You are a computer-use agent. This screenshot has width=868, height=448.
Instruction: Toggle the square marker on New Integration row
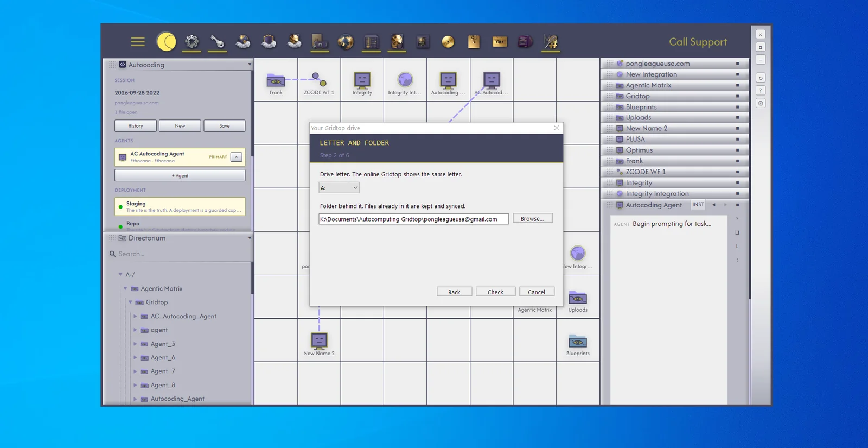pos(737,74)
